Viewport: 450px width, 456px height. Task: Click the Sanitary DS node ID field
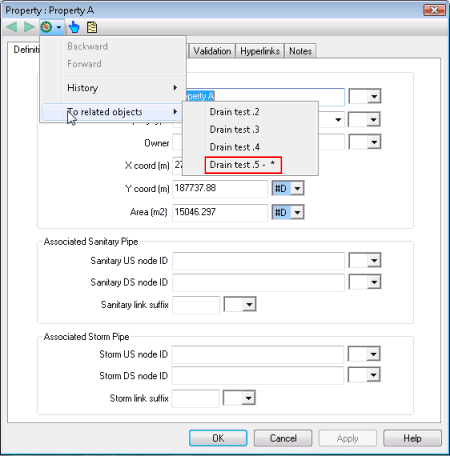point(258,282)
